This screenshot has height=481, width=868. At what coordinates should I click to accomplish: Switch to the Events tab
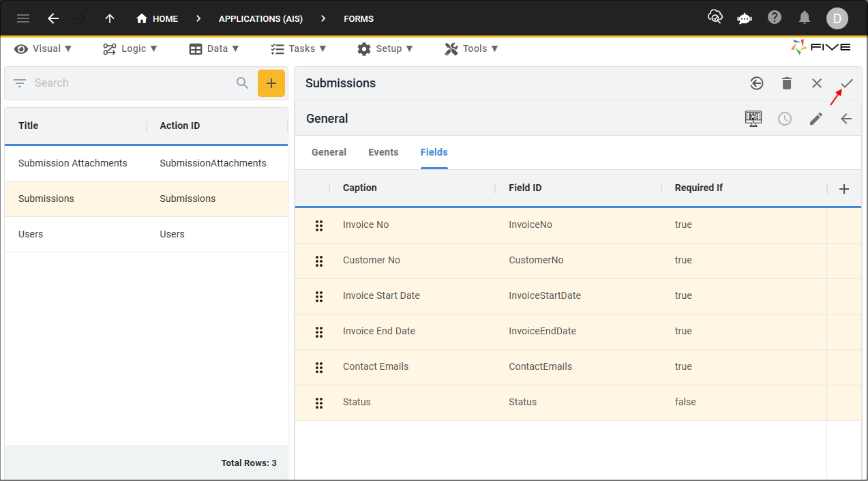click(383, 152)
